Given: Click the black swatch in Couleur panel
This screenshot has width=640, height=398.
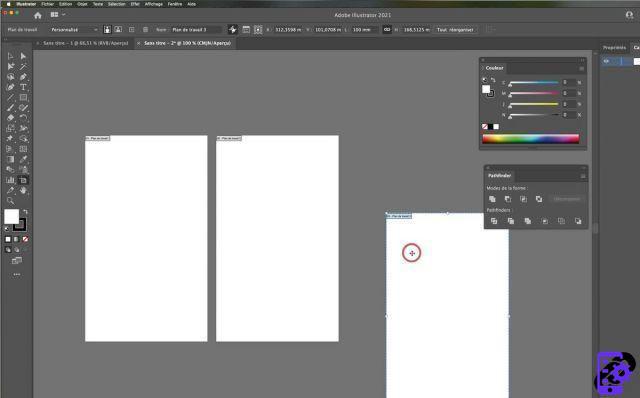Looking at the screenshot, I should click(x=490, y=127).
